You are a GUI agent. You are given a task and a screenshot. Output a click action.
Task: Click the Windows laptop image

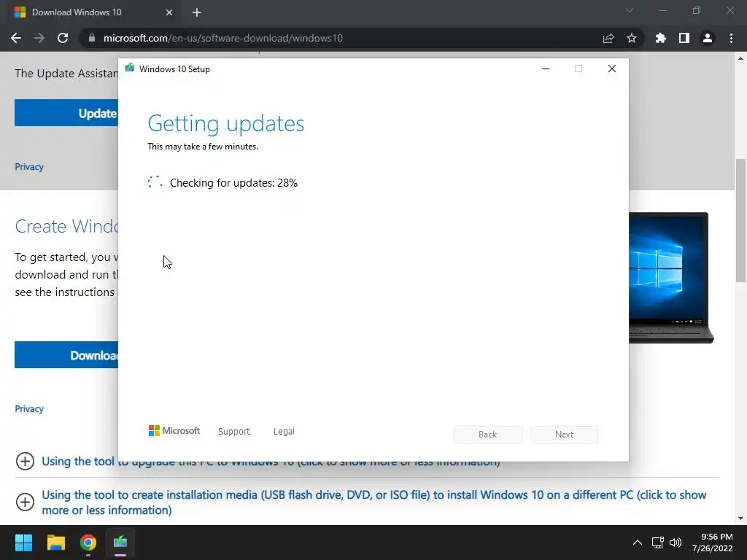point(671,277)
